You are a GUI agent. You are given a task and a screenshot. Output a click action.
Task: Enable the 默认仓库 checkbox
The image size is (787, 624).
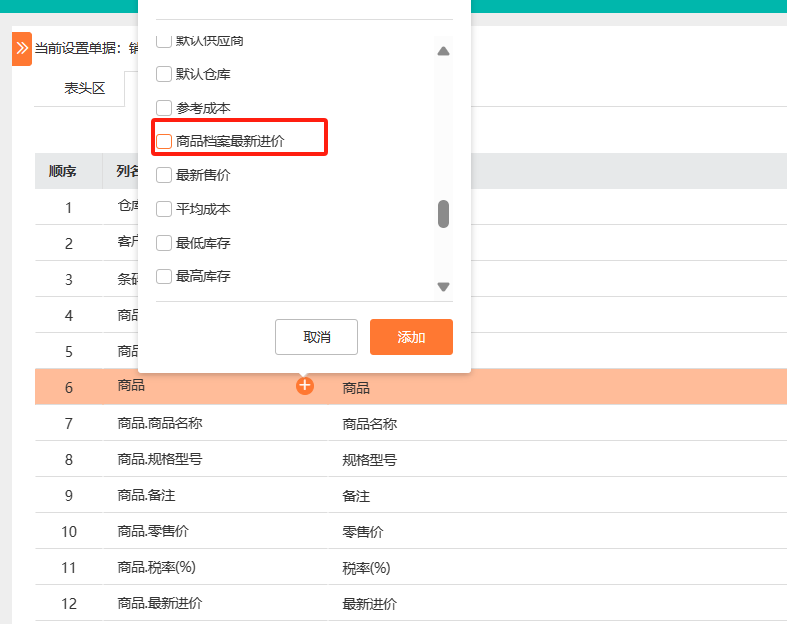coord(164,74)
